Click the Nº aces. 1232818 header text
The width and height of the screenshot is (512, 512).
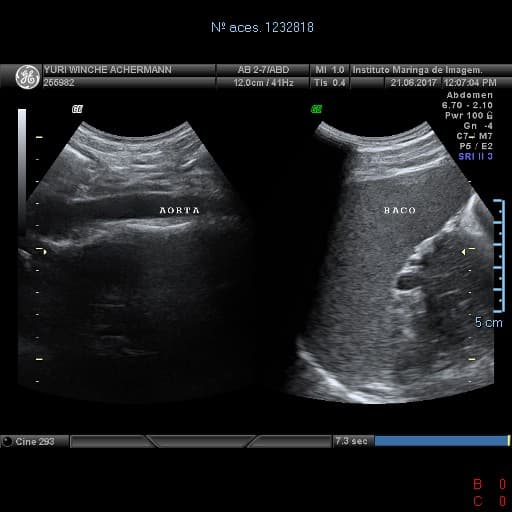pos(262,27)
